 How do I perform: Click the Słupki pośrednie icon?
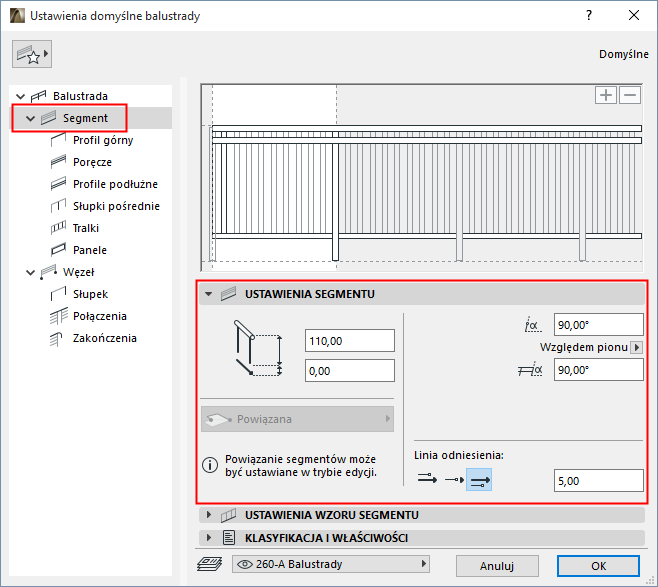tap(58, 206)
